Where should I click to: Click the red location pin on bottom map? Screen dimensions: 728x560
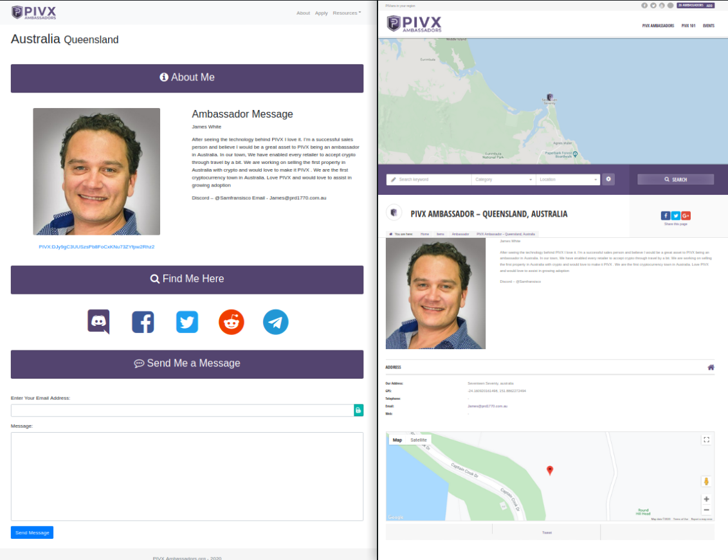[550, 471]
